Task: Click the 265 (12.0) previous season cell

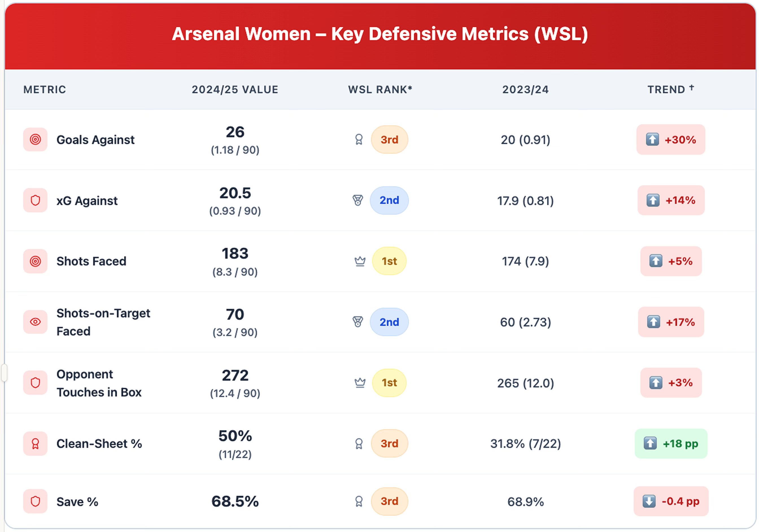Action: pyautogui.click(x=526, y=383)
